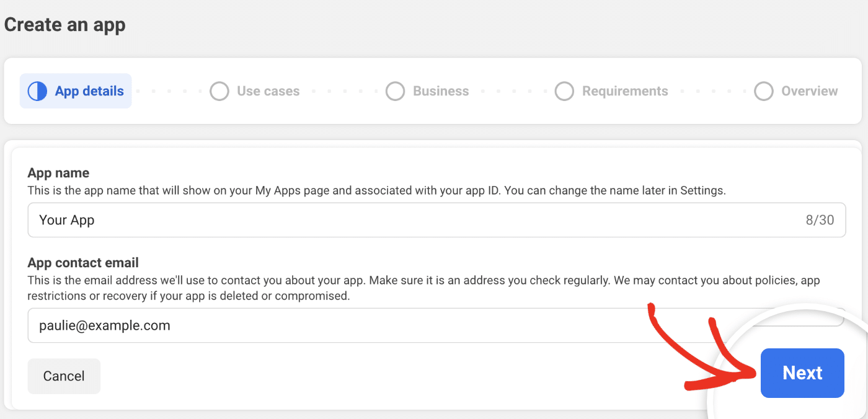Image resolution: width=868 pixels, height=419 pixels.
Task: Click the Business step circle
Action: pyautogui.click(x=396, y=90)
